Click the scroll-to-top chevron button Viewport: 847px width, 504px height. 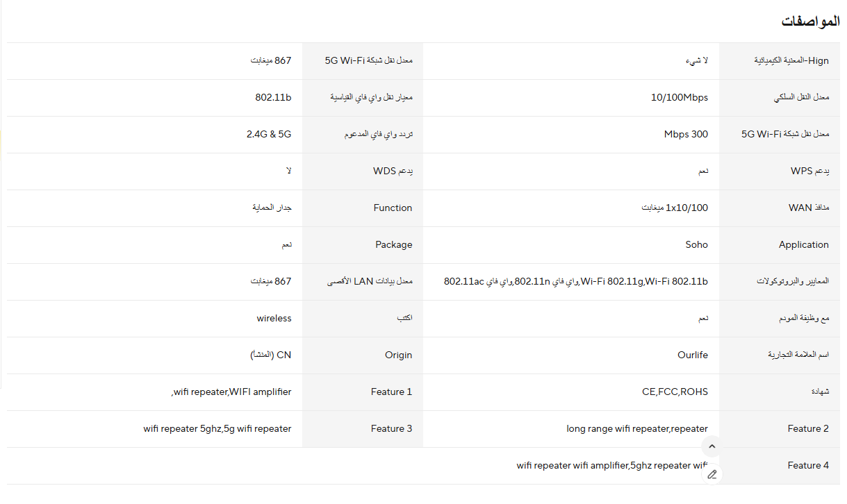pos(712,446)
